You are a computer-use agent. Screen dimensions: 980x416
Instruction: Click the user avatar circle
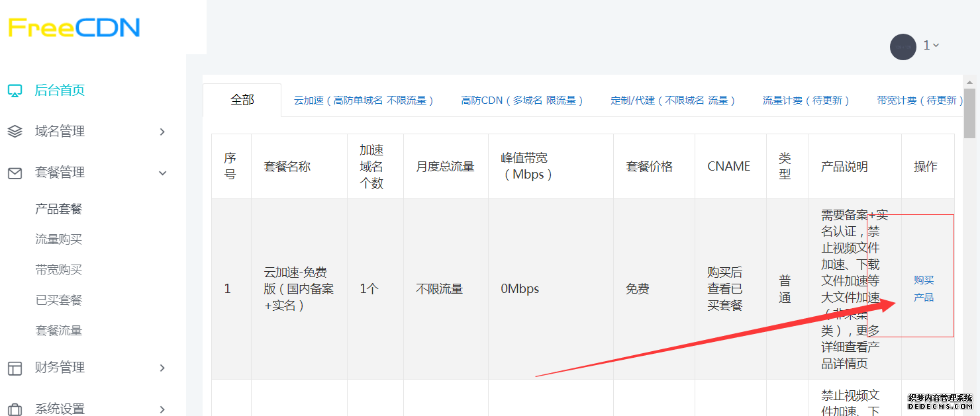tap(903, 47)
